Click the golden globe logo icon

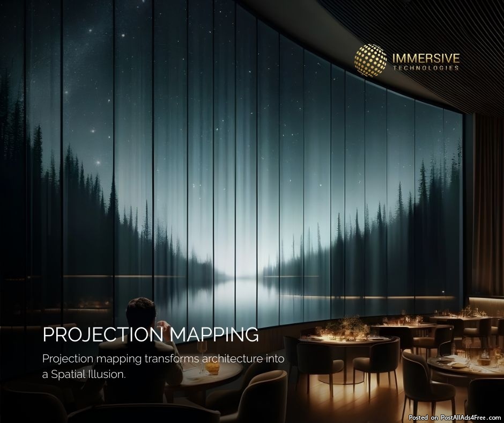tap(370, 60)
